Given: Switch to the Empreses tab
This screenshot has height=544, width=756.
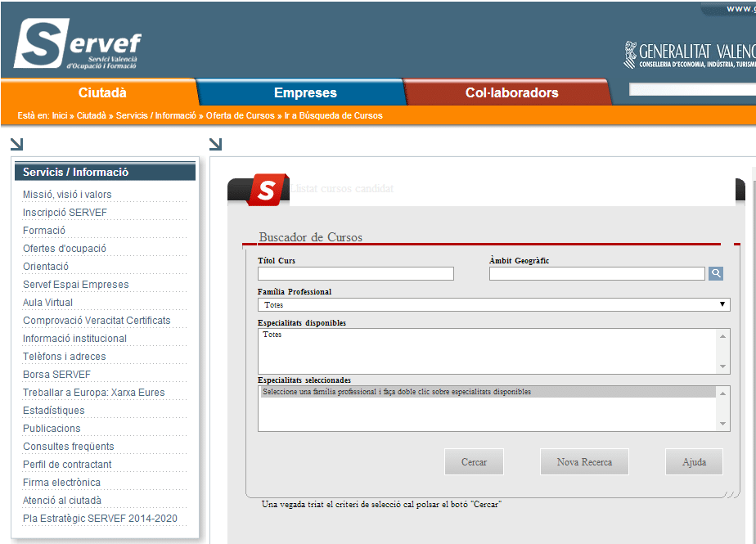Looking at the screenshot, I should 304,93.
